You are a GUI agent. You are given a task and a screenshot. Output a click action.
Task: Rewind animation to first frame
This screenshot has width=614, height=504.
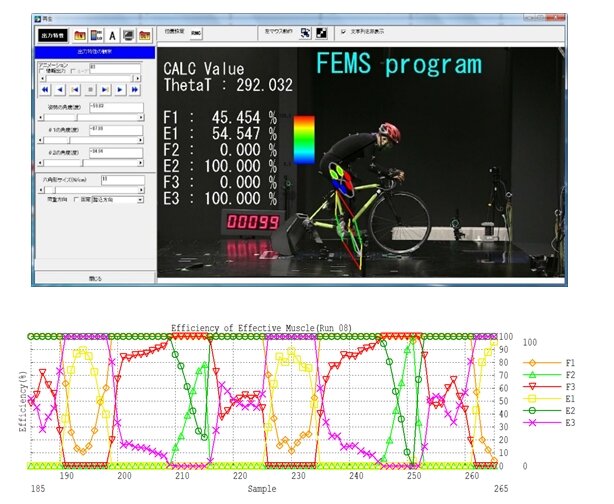[45, 89]
